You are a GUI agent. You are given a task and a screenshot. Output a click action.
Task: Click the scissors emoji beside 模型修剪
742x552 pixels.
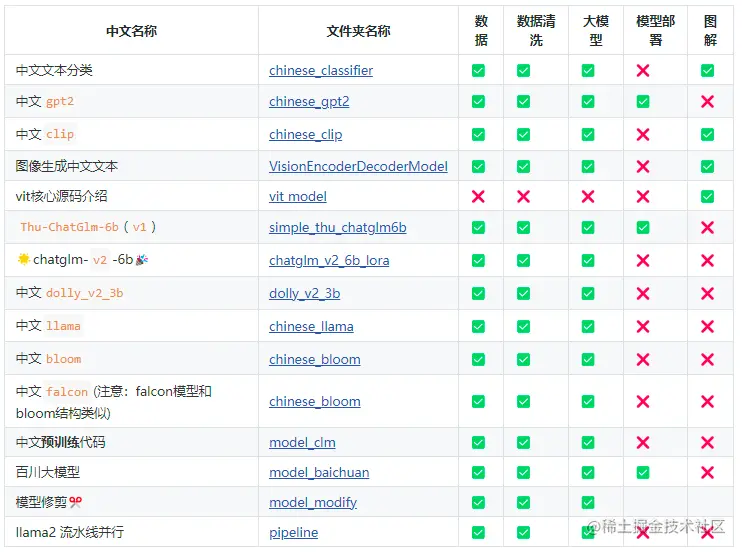point(75,502)
